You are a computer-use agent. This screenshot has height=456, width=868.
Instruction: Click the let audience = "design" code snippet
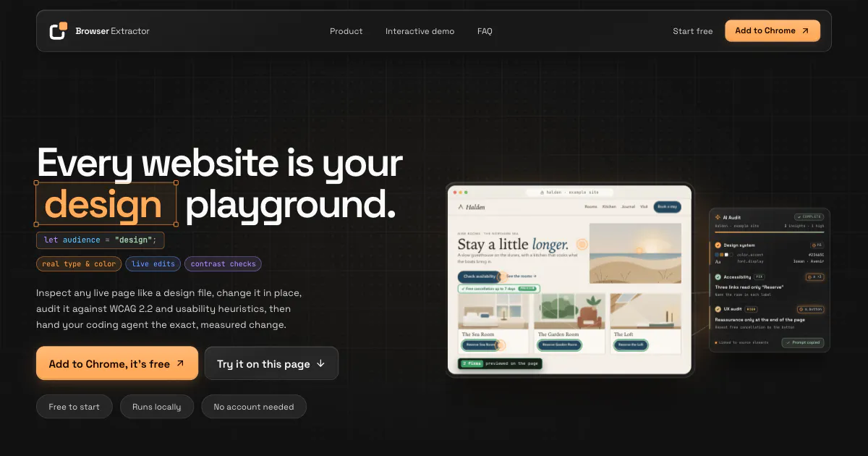100,240
